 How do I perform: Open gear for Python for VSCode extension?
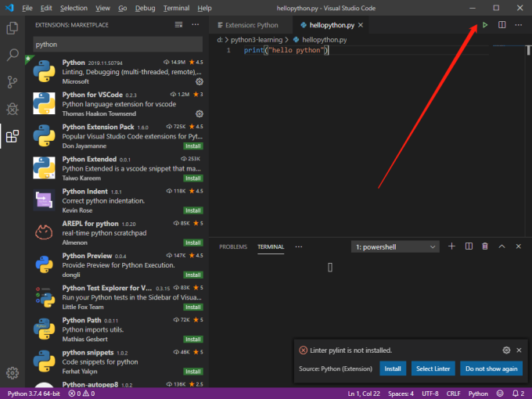(199, 114)
